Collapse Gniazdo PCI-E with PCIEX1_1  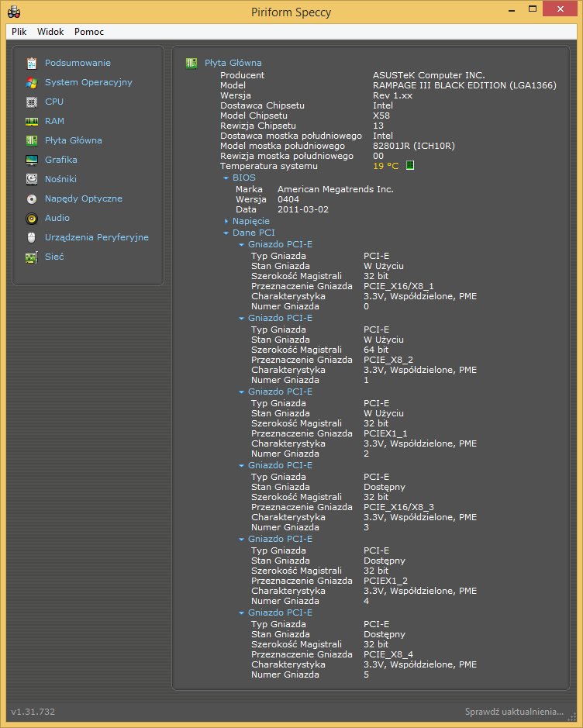point(241,392)
